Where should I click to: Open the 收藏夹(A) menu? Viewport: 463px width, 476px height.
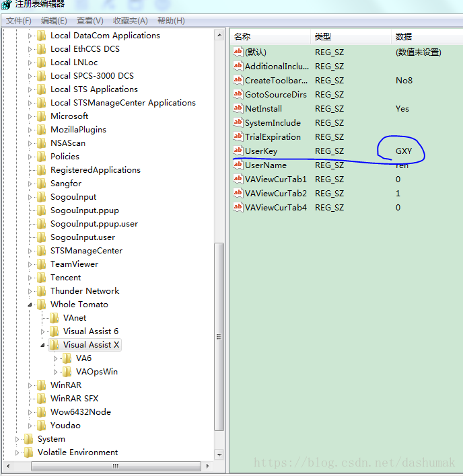(x=131, y=21)
